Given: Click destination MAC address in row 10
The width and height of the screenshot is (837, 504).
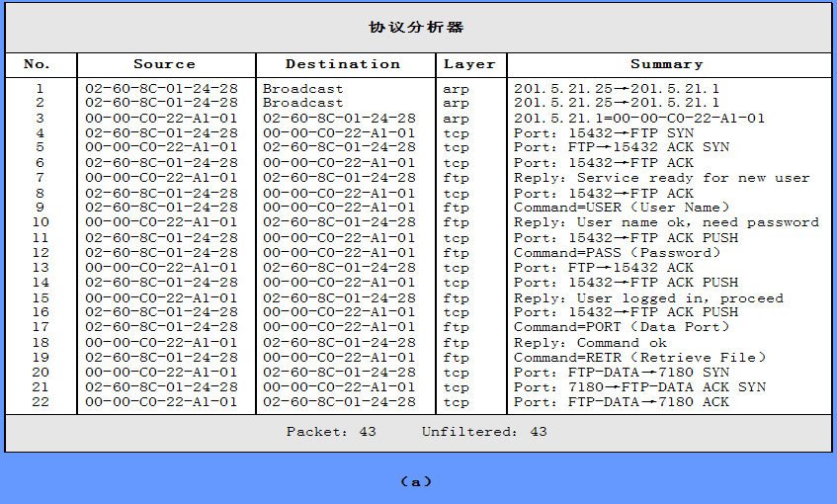Looking at the screenshot, I should coord(339,222).
